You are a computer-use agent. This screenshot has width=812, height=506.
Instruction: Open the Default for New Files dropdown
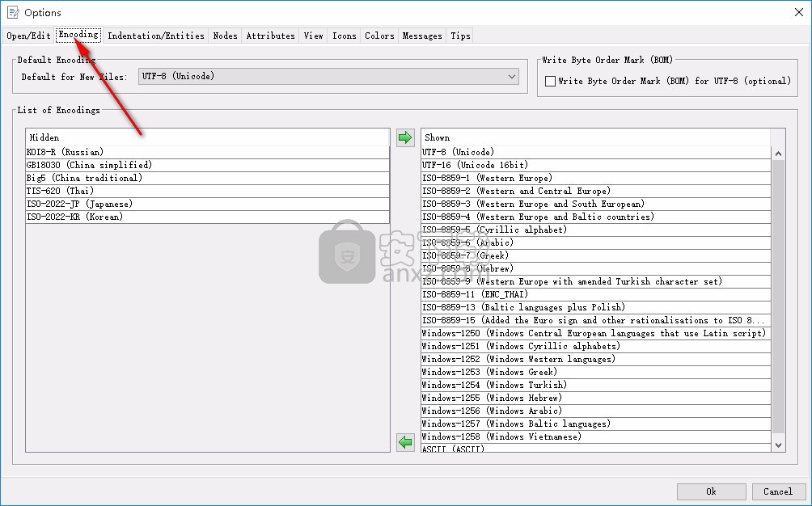[328, 77]
